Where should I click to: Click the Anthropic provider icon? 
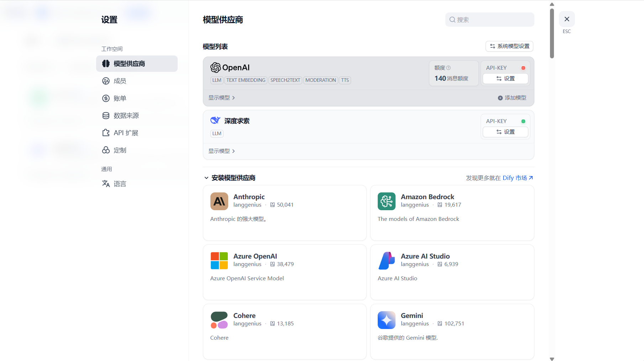click(x=219, y=201)
